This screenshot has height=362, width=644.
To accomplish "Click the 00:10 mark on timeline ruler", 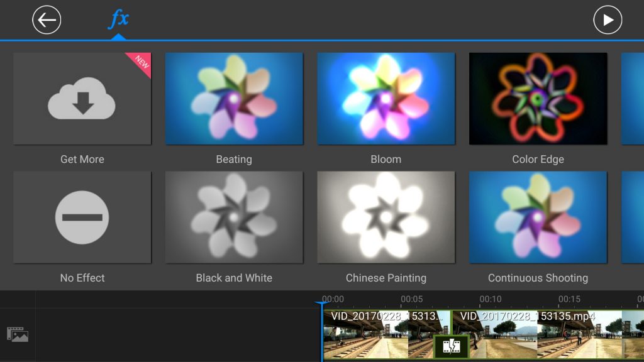I will 491,299.
